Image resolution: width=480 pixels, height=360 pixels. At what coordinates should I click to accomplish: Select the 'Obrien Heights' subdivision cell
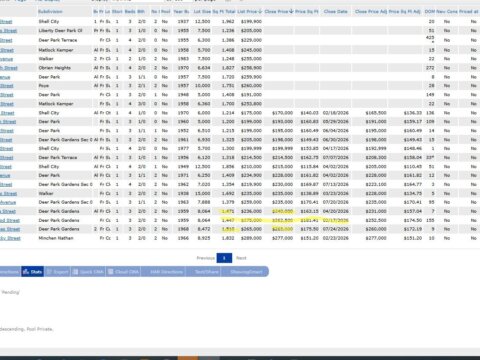click(55, 68)
